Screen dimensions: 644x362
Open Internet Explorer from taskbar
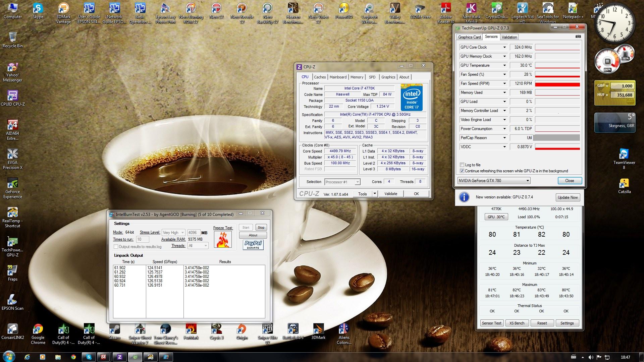point(27,357)
